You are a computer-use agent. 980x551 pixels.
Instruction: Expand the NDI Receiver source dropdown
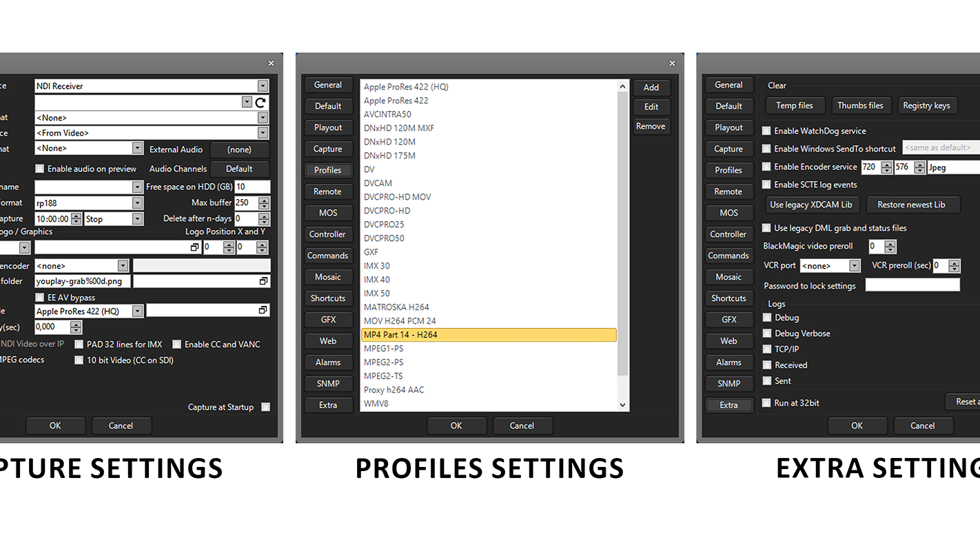coord(263,86)
